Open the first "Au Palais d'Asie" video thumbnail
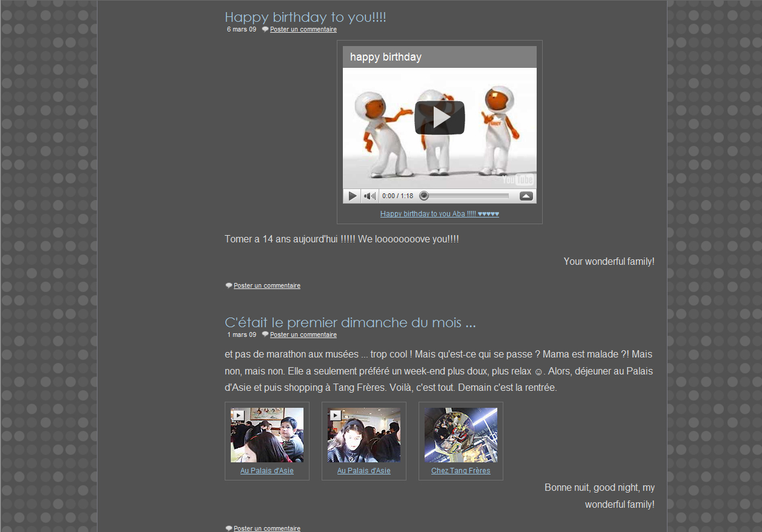The height and width of the screenshot is (532, 762). 267,435
